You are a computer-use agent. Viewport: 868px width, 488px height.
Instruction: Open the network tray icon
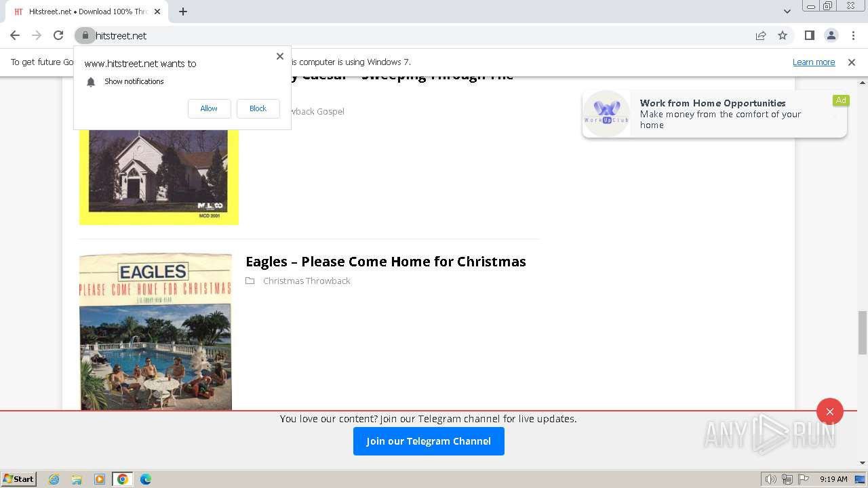(787, 479)
